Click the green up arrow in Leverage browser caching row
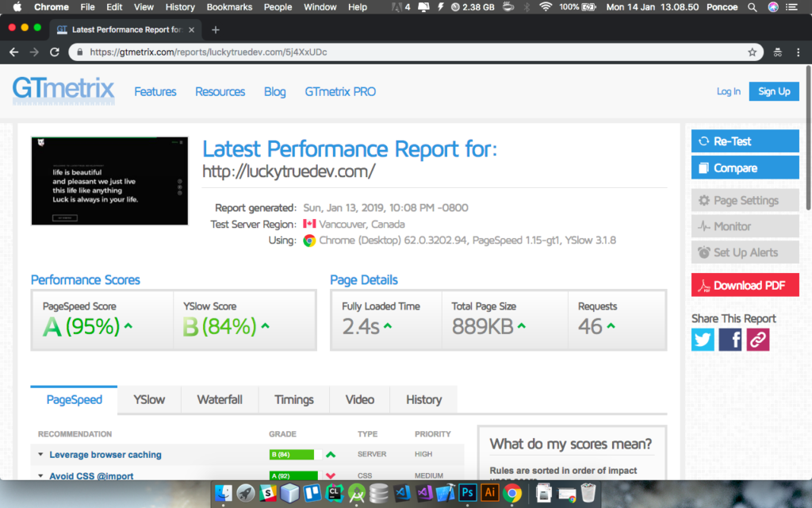Viewport: 812px width, 508px height. click(x=331, y=455)
